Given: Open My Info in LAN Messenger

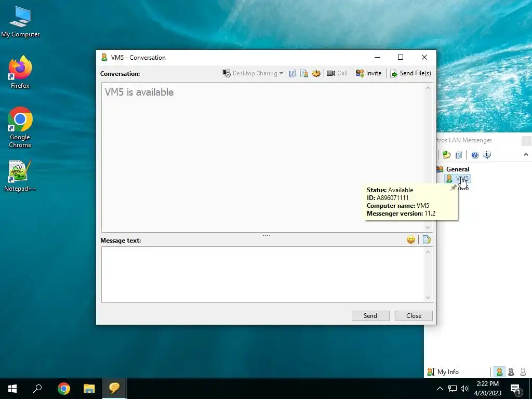Looking at the screenshot, I should pyautogui.click(x=443, y=372).
